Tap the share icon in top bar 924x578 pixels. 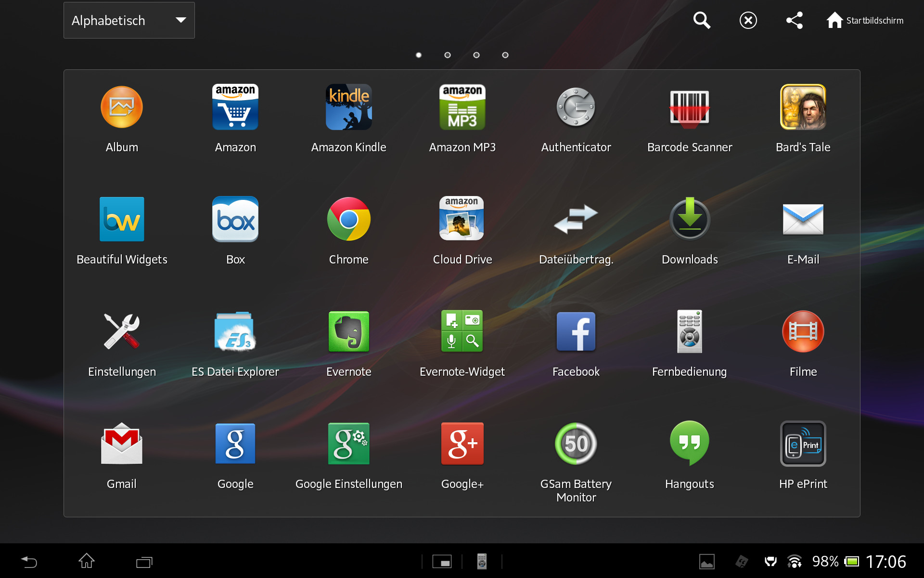[x=794, y=20]
